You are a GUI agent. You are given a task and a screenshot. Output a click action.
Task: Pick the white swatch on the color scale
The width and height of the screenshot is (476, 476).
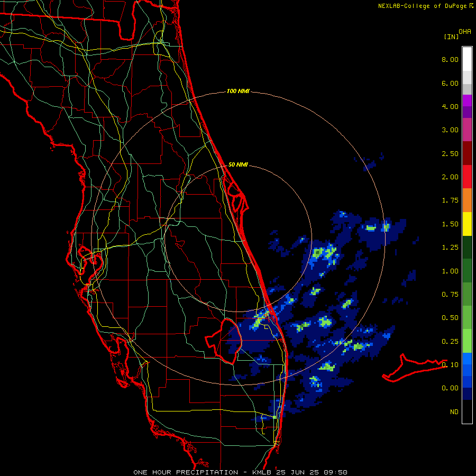pyautogui.click(x=467, y=59)
